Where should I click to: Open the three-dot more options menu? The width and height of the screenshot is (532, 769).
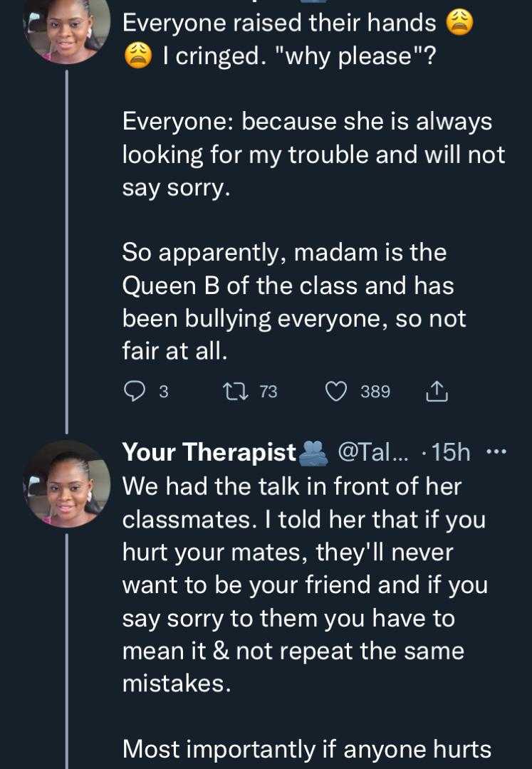coord(496,451)
